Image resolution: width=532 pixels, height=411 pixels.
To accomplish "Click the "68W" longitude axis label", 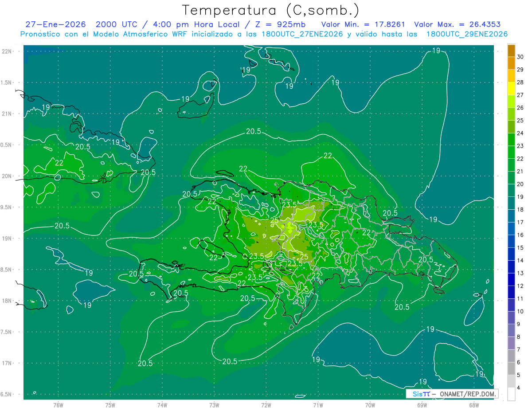I will tap(474, 405).
